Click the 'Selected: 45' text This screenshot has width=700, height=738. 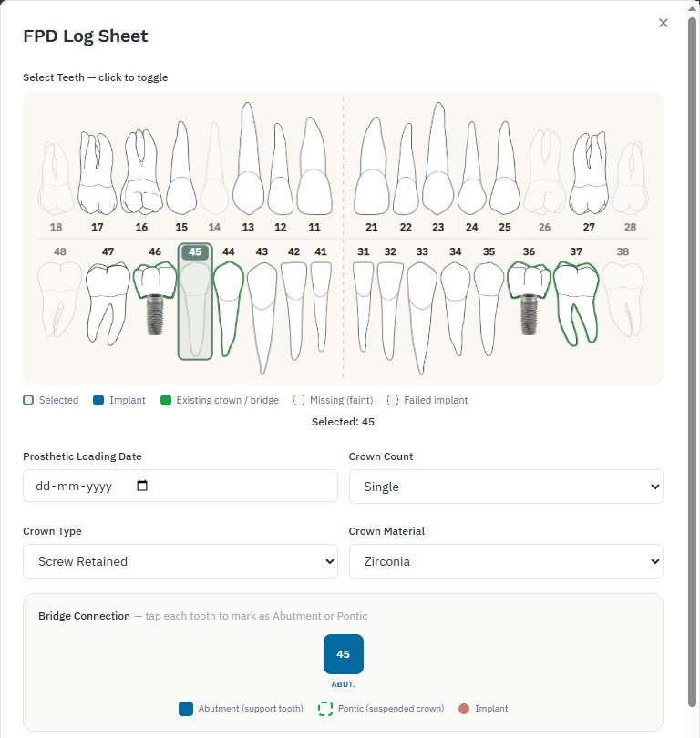(344, 422)
